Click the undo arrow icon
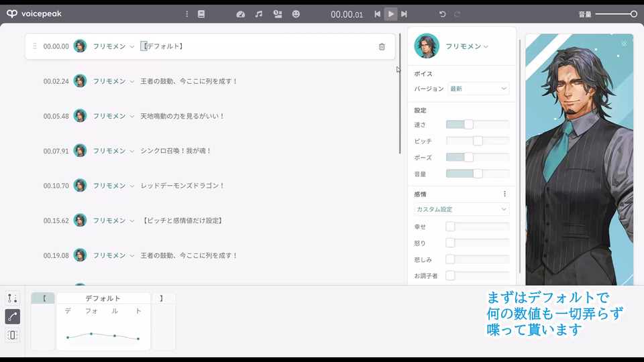This screenshot has width=644, height=362. [x=442, y=14]
